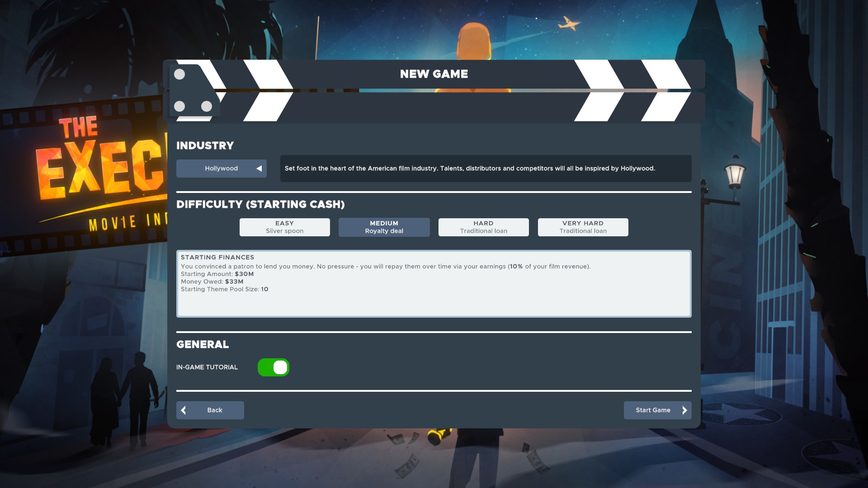Click the Starting Finances info panel
868x488 pixels.
434,284
